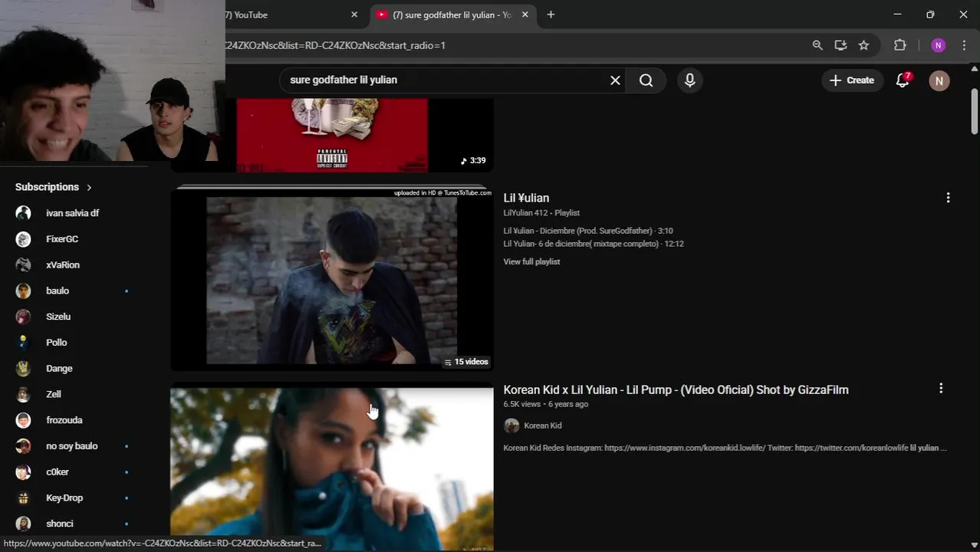Click View full playlist
Screen dimensions: 980x552
531,261
